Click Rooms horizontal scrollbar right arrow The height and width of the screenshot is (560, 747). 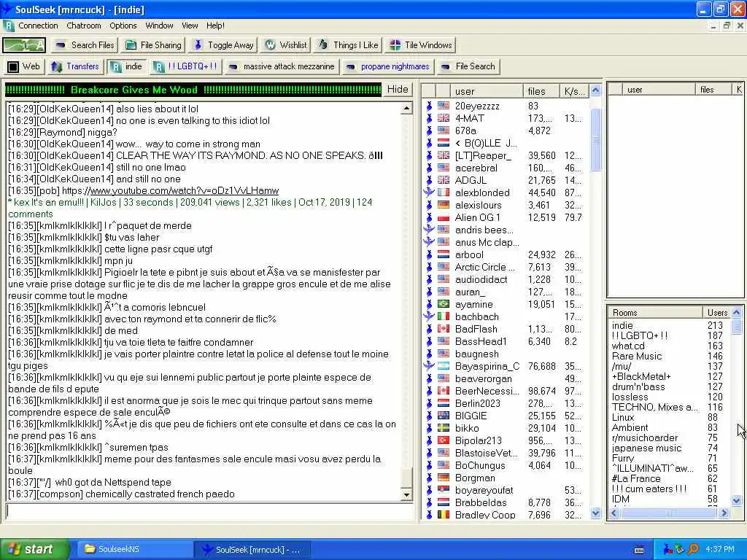point(724,513)
